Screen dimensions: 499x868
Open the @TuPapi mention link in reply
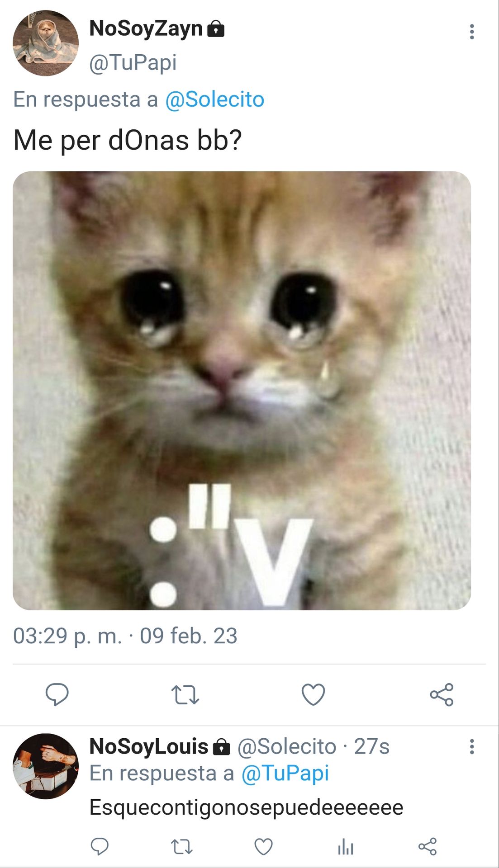[x=285, y=773]
